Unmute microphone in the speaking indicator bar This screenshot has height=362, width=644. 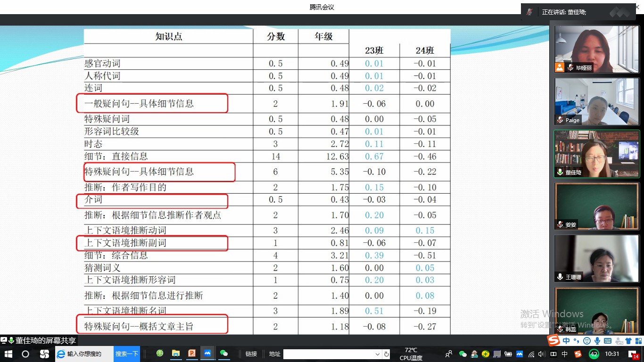pyautogui.click(x=530, y=12)
